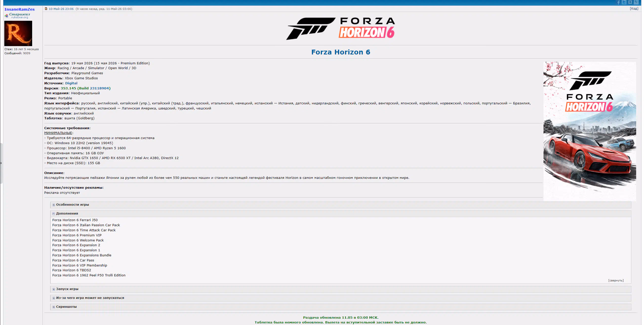644x325 pixels.
Task: Click the Год выпуска 19 мая 2026 line
Action: [x=97, y=63]
